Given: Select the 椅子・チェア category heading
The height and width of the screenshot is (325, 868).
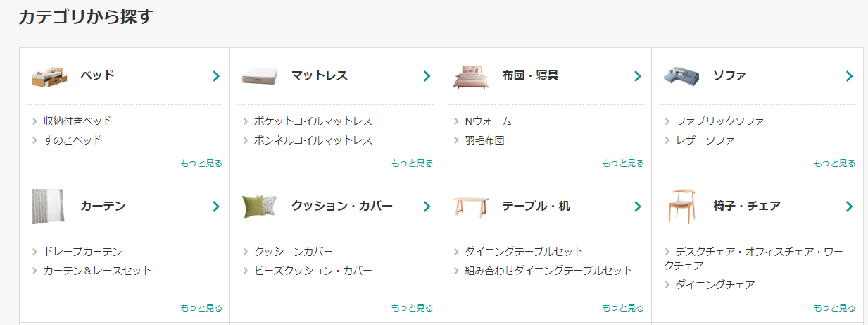Looking at the screenshot, I should click(746, 206).
